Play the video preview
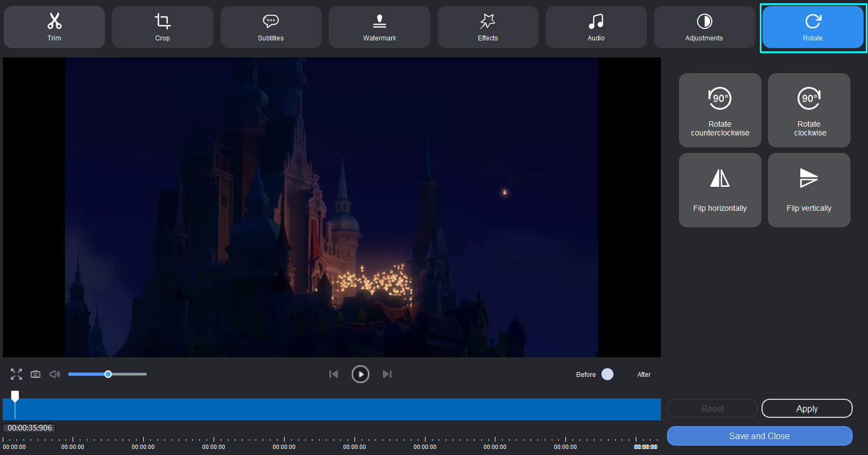The width and height of the screenshot is (868, 455). (x=361, y=374)
